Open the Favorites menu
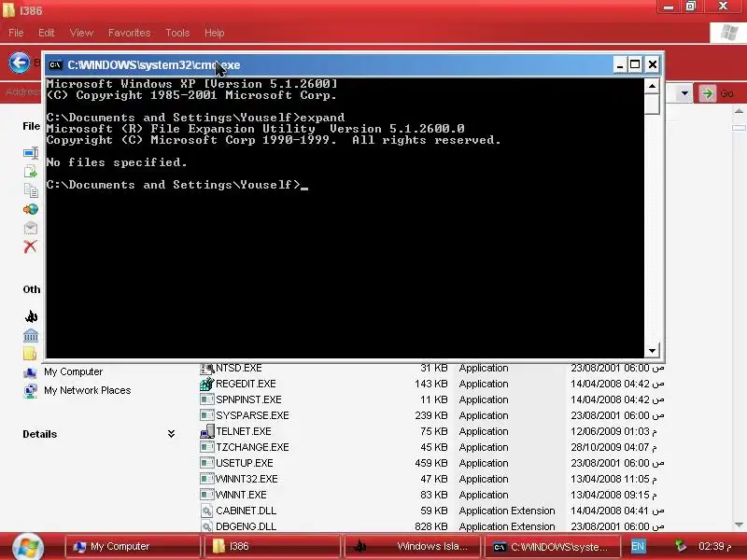747x560 pixels. [129, 33]
